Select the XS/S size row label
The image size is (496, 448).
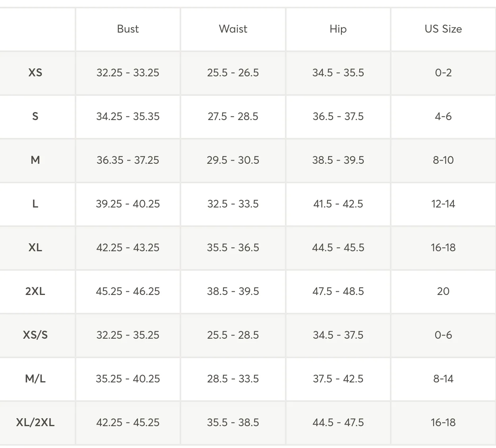click(35, 335)
